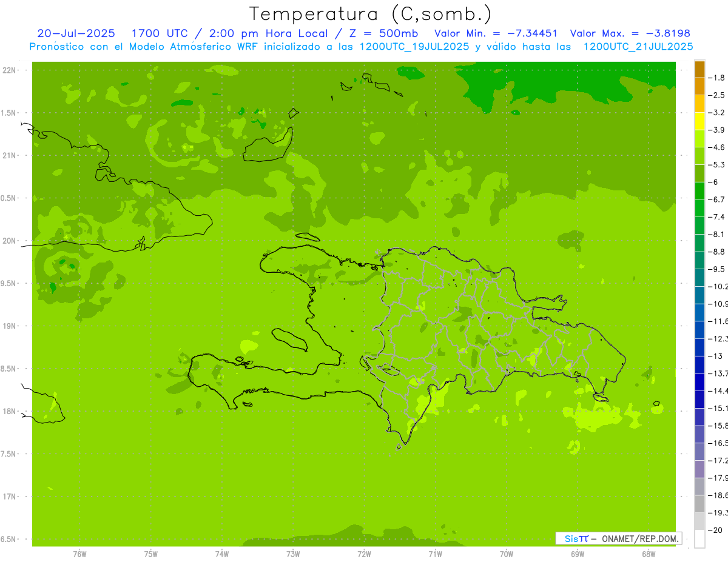Click the "Valor Min. = -7.34451" readout

click(496, 33)
